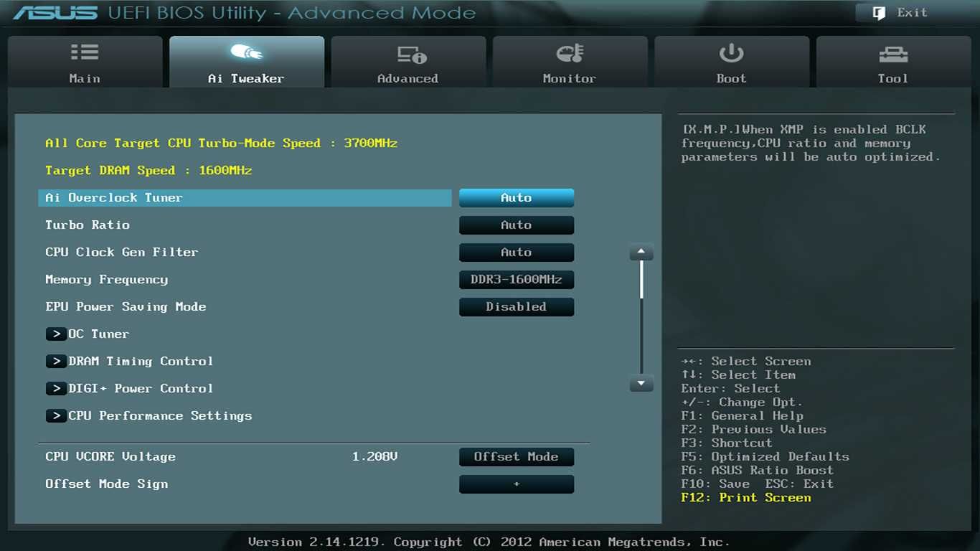Click the F2: Previous Values hint
The width and height of the screenshot is (980, 551).
pos(754,429)
